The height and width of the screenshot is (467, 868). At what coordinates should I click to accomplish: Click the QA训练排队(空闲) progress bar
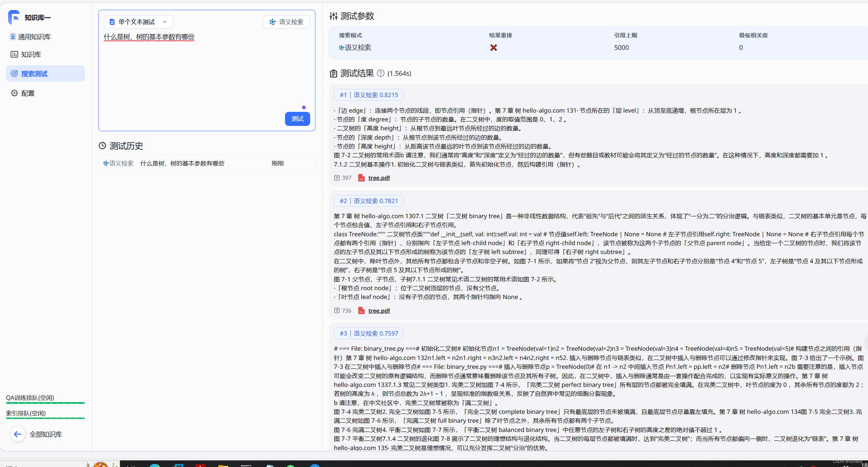tap(45, 403)
